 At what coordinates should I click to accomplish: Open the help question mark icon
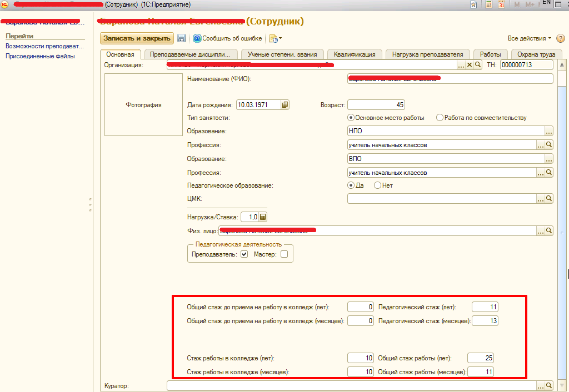pos(561,38)
